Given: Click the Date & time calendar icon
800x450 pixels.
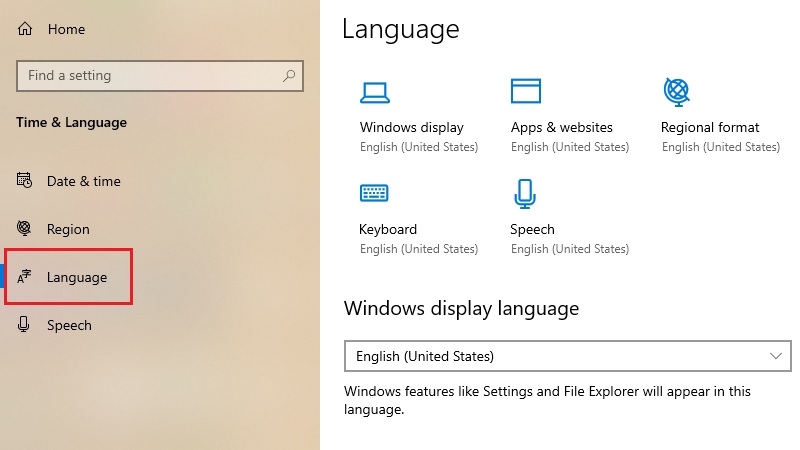Looking at the screenshot, I should 25,181.
